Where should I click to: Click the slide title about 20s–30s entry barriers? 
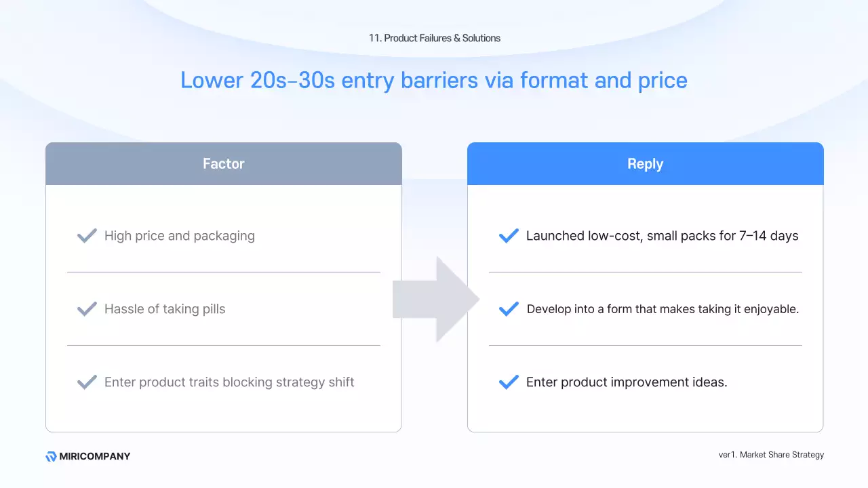(434, 80)
